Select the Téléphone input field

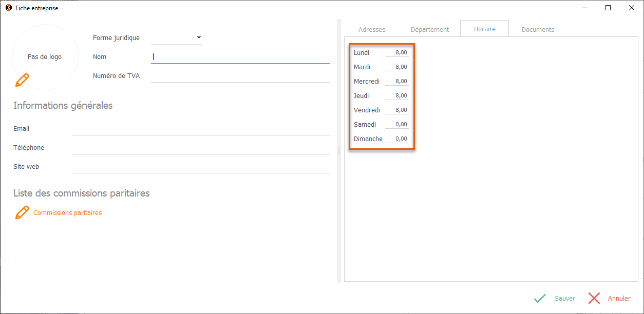coord(200,148)
